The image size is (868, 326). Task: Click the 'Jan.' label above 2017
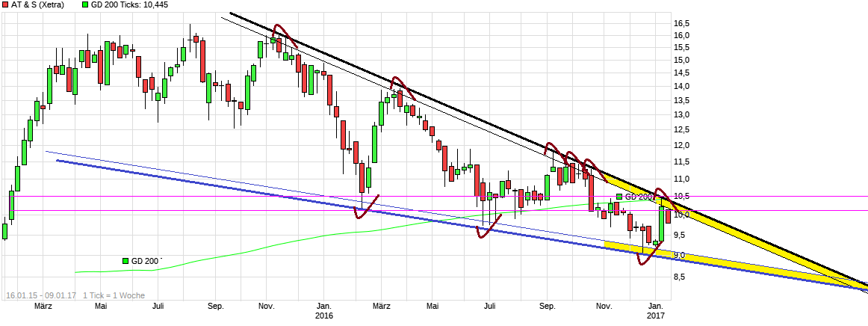click(656, 306)
